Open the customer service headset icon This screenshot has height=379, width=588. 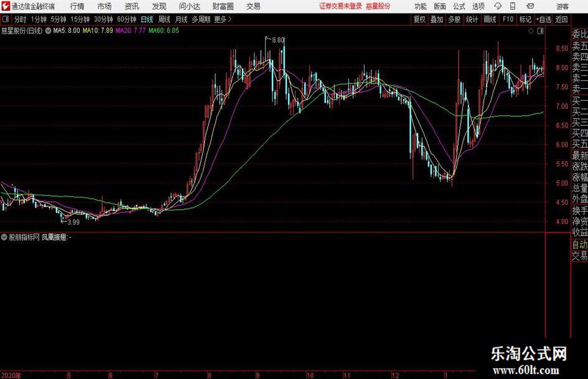(x=498, y=6)
